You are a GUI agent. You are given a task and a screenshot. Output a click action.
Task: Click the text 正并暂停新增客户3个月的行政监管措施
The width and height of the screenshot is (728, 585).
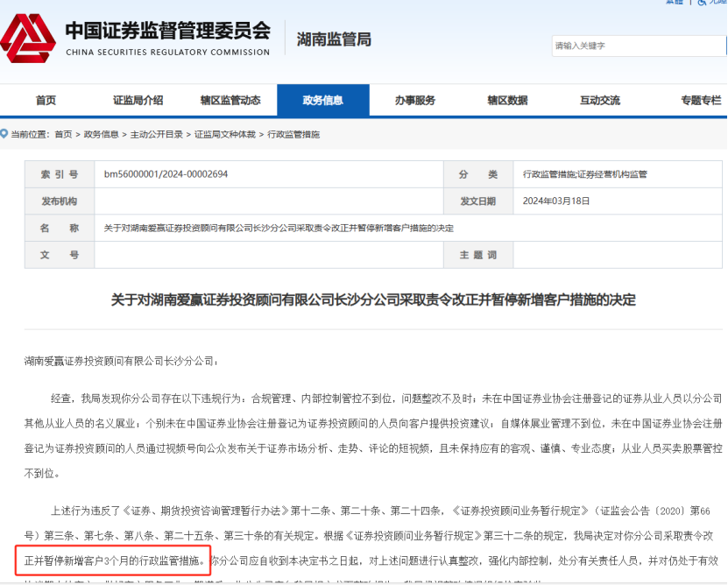(x=111, y=560)
